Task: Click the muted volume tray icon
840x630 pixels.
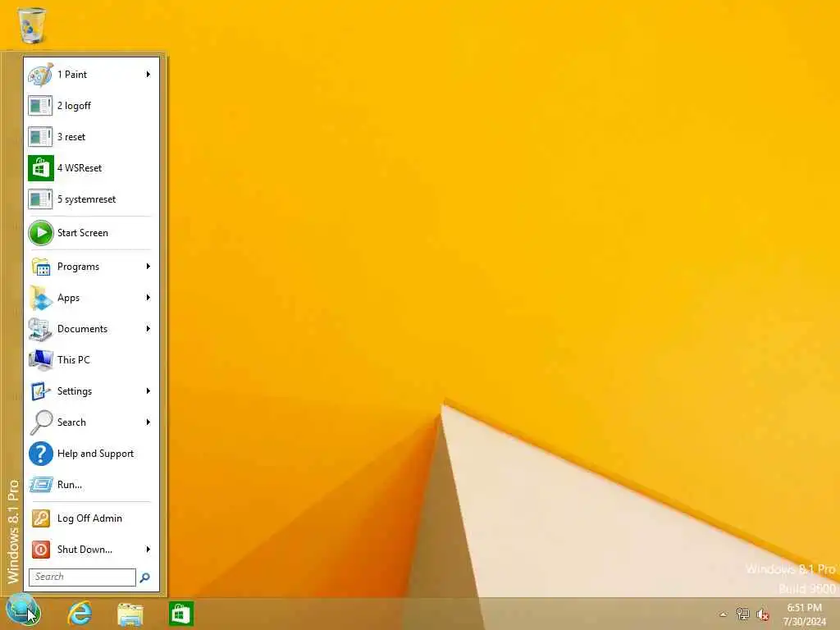Action: pos(763,614)
